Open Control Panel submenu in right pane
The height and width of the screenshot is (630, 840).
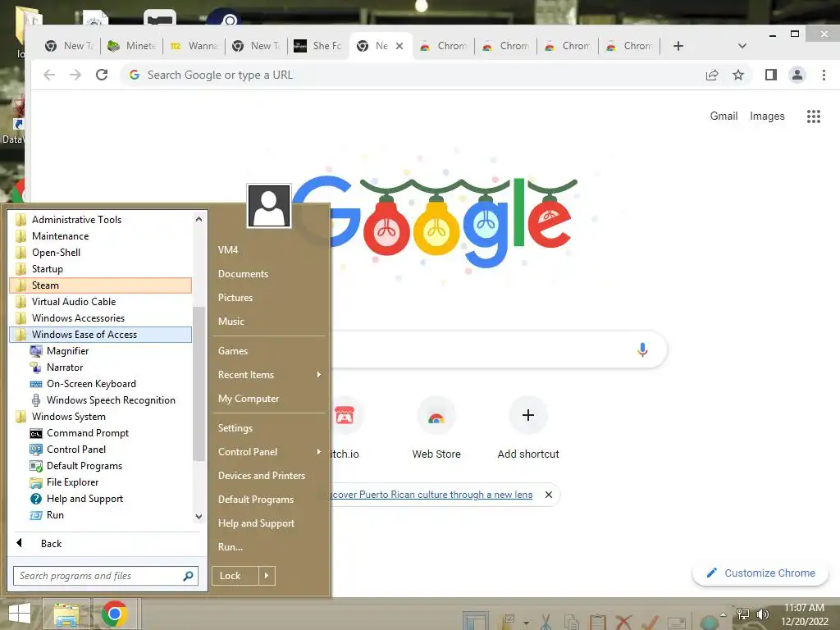tap(269, 452)
